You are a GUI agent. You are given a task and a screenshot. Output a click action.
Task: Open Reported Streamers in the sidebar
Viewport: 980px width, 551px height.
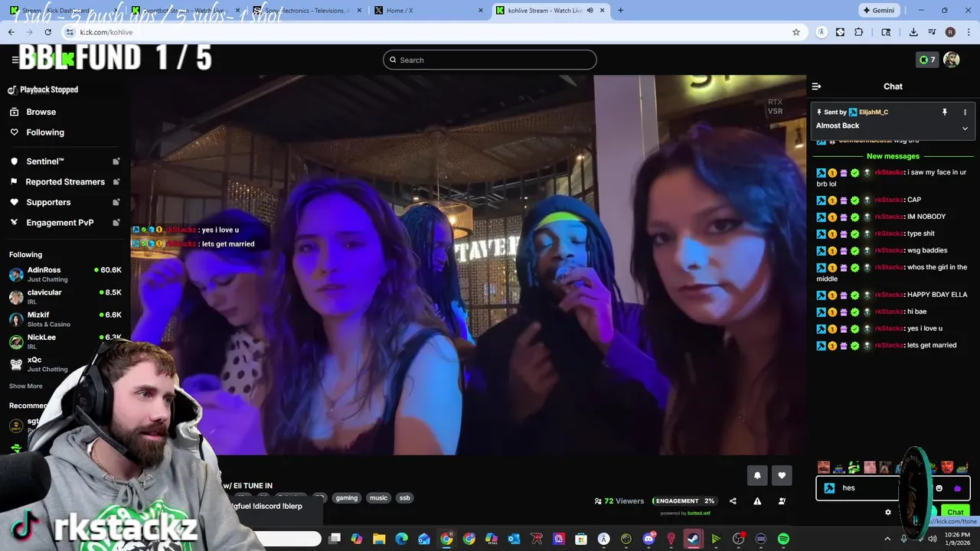65,182
